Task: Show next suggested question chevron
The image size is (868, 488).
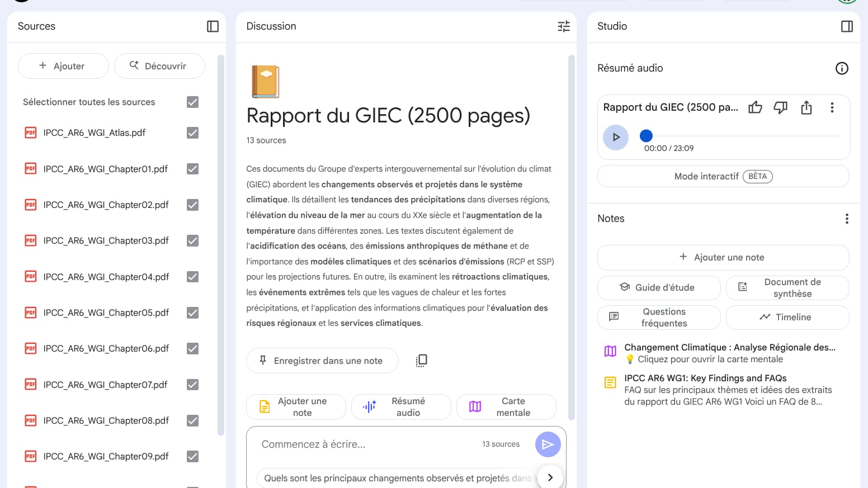Action: (x=550, y=477)
